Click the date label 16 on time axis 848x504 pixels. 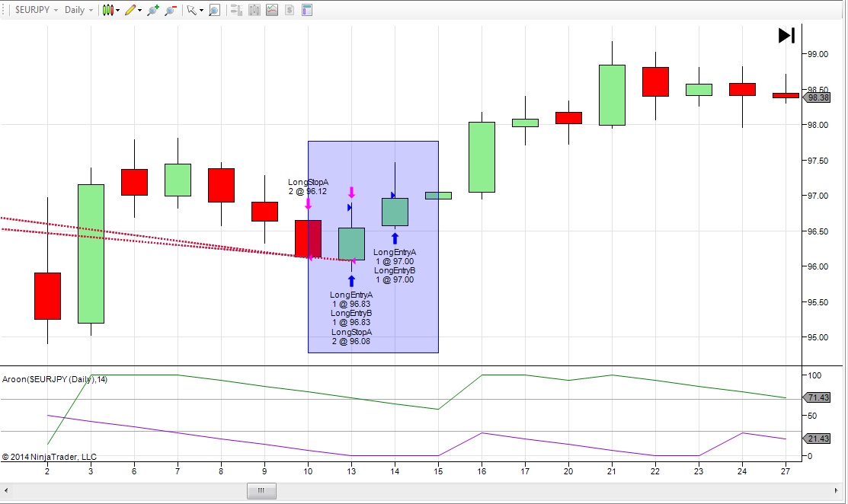[482, 471]
